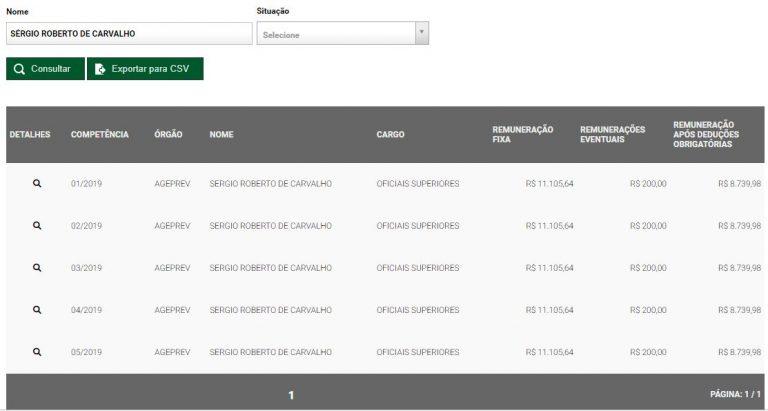
Task: Export results with Exportar para CSV
Action: click(145, 69)
